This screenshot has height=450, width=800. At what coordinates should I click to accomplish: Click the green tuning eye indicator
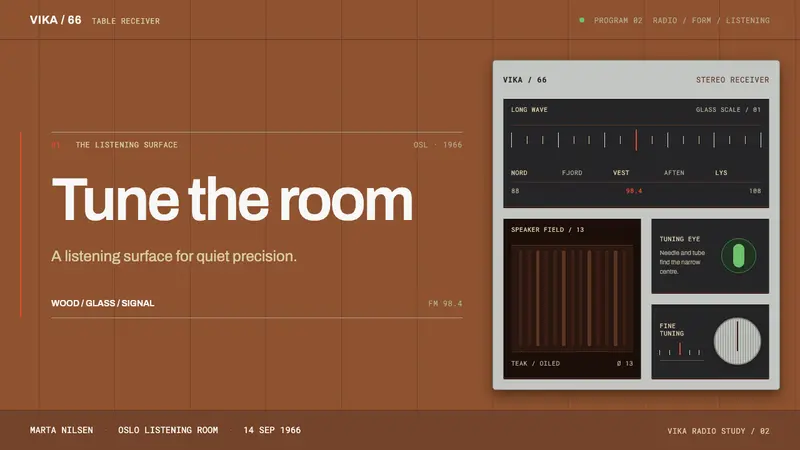pos(738,256)
